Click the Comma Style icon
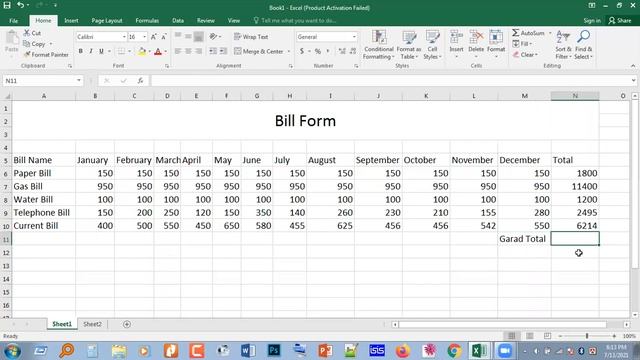Viewport: 640px width, 360px height. click(328, 51)
